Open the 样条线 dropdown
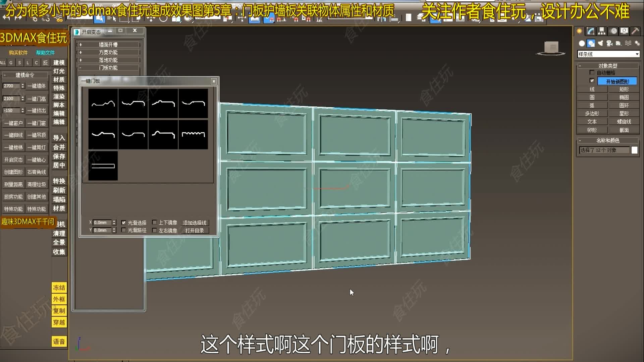 point(637,54)
